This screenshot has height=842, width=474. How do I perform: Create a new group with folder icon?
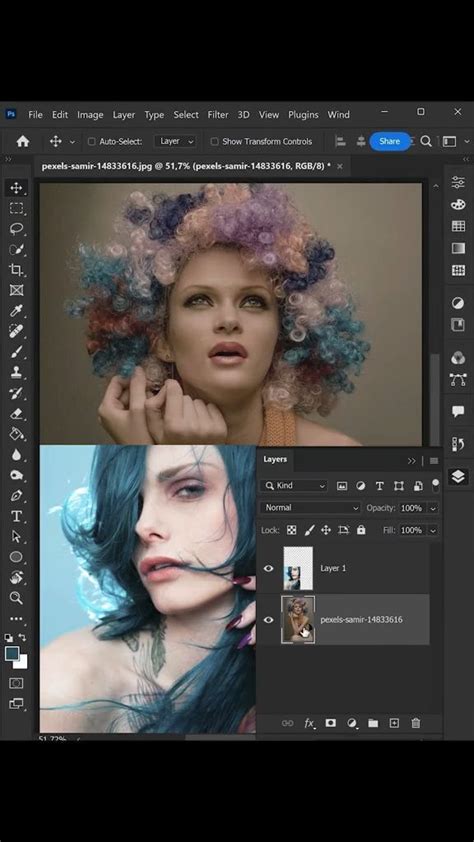pyautogui.click(x=373, y=723)
